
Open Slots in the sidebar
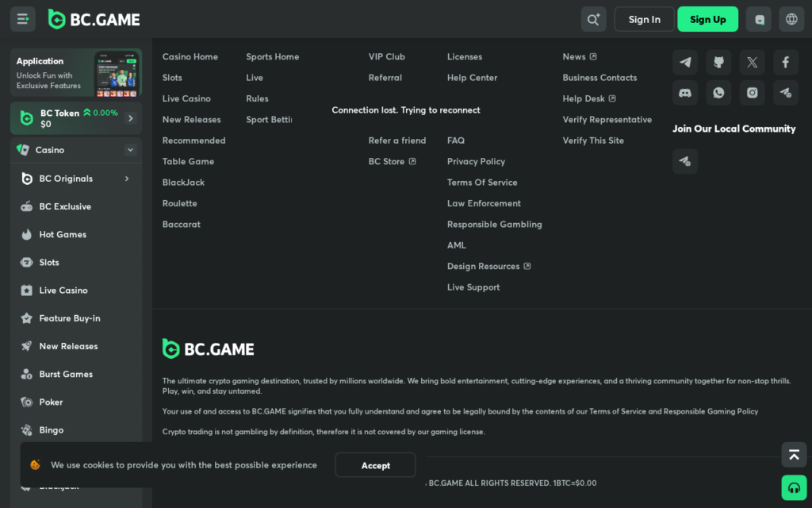click(x=76, y=262)
